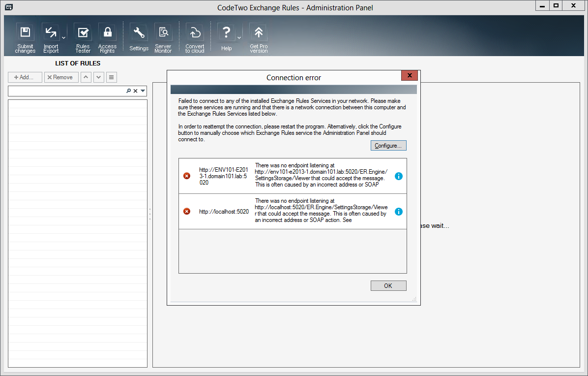Screen dimensions: 588x376
Task: Expand the Import Export dropdown arrow
Action: pyautogui.click(x=63, y=37)
